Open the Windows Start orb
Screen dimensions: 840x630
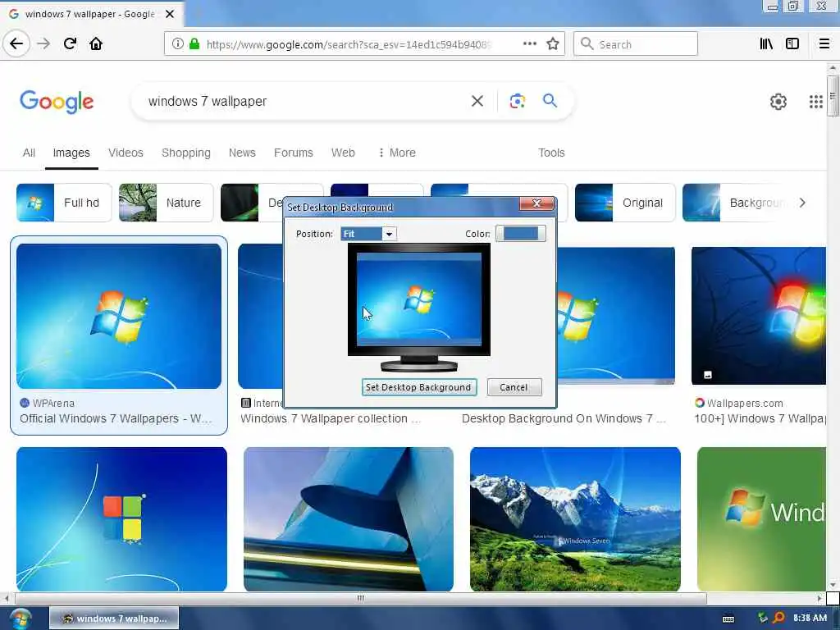coord(20,619)
